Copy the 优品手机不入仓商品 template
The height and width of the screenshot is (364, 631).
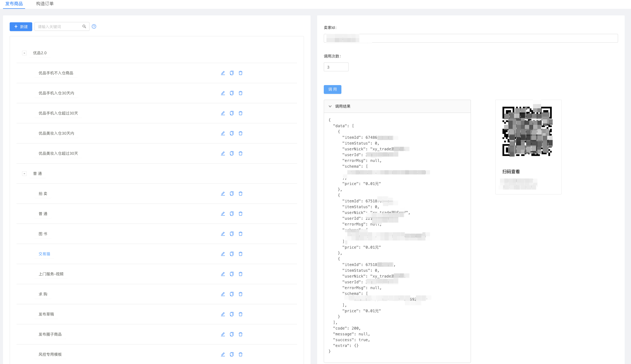[232, 73]
